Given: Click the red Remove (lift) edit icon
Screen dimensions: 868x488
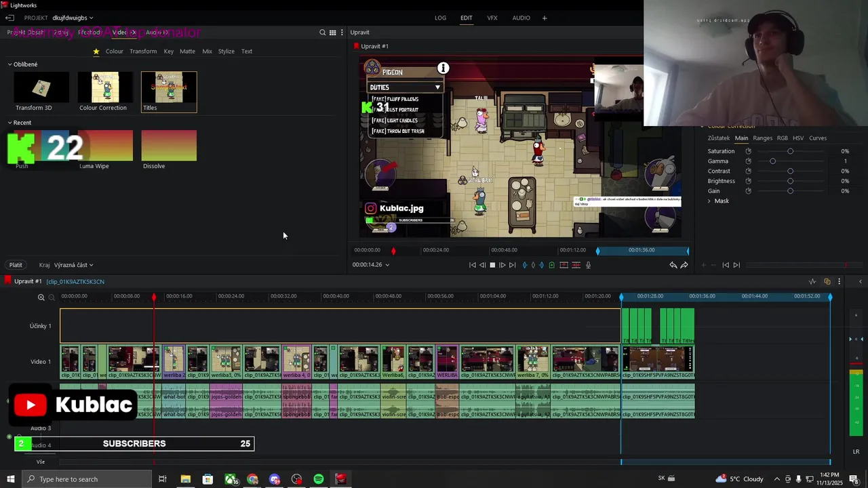Looking at the screenshot, I should tap(564, 265).
